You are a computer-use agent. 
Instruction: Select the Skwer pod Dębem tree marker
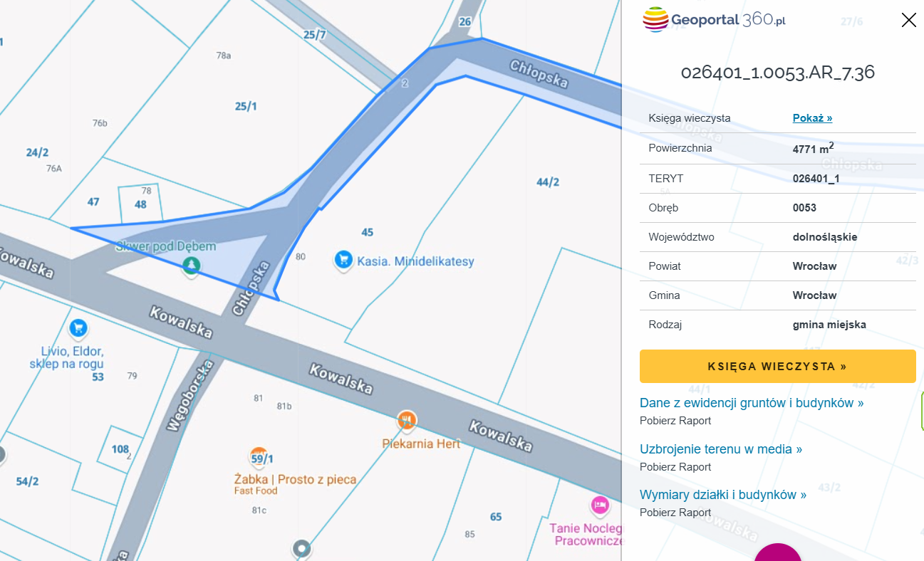pyautogui.click(x=191, y=267)
